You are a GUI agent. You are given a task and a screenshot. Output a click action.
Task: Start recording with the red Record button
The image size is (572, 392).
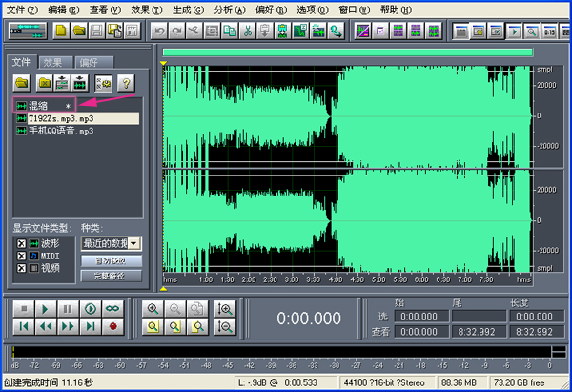(112, 326)
